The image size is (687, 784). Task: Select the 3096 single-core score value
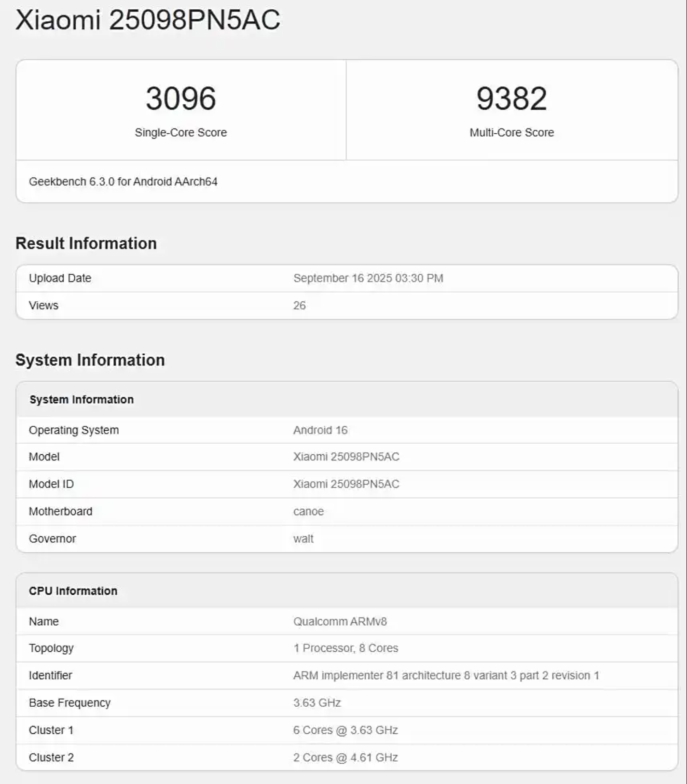point(181,98)
